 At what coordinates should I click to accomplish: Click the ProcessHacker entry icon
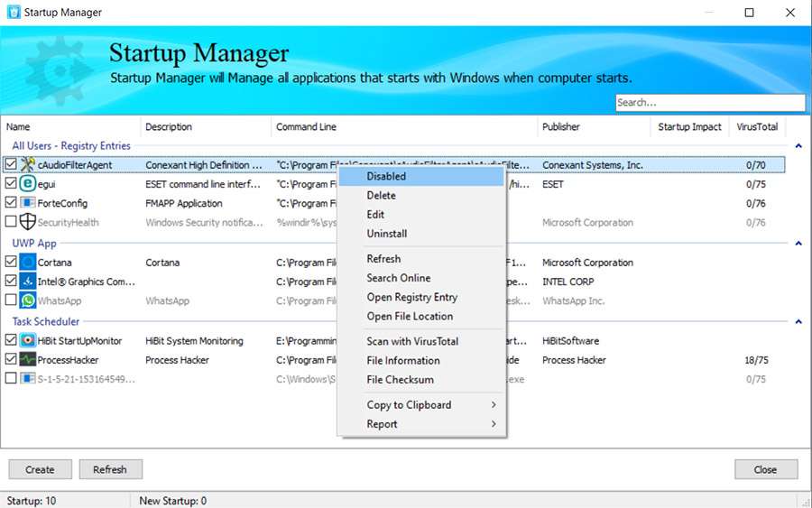pyautogui.click(x=27, y=360)
